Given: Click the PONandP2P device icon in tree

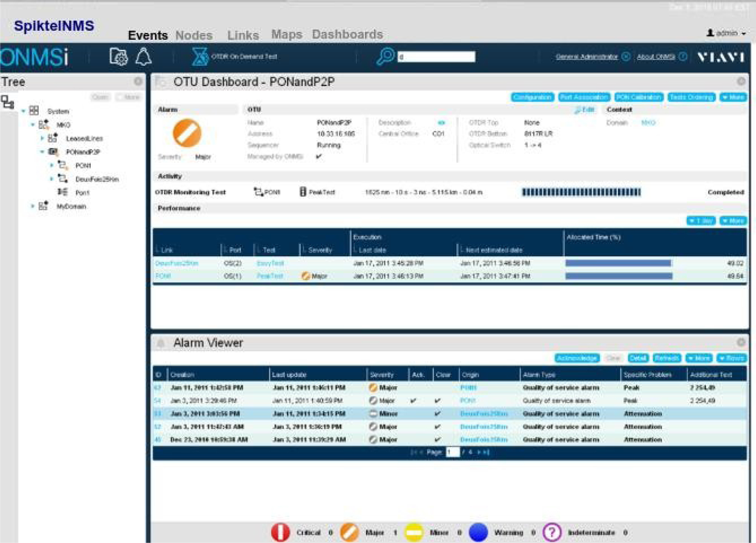Looking at the screenshot, I should [x=53, y=152].
